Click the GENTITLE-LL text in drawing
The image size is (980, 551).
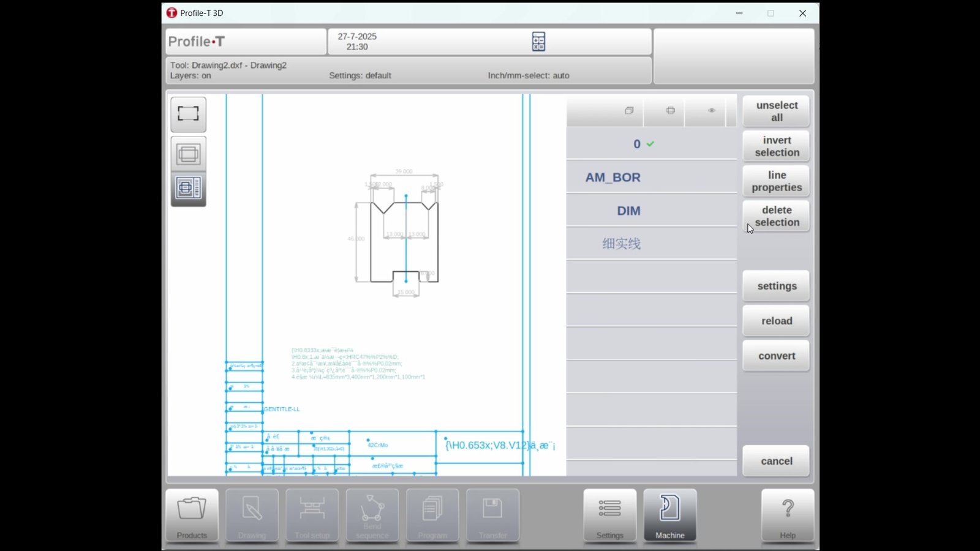pos(282,409)
